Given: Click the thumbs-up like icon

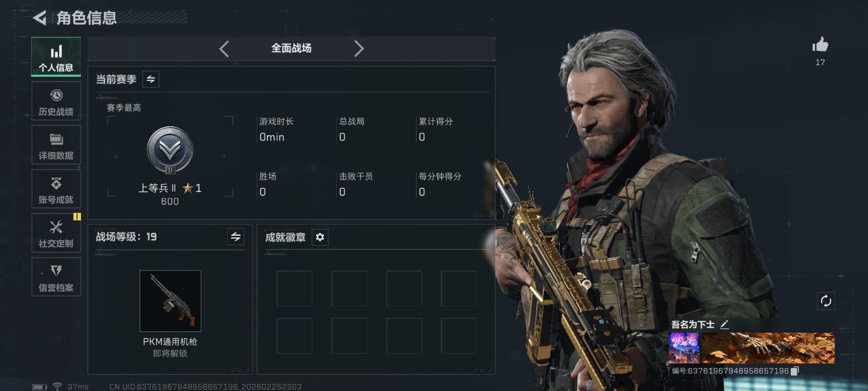Looking at the screenshot, I should pos(820,45).
